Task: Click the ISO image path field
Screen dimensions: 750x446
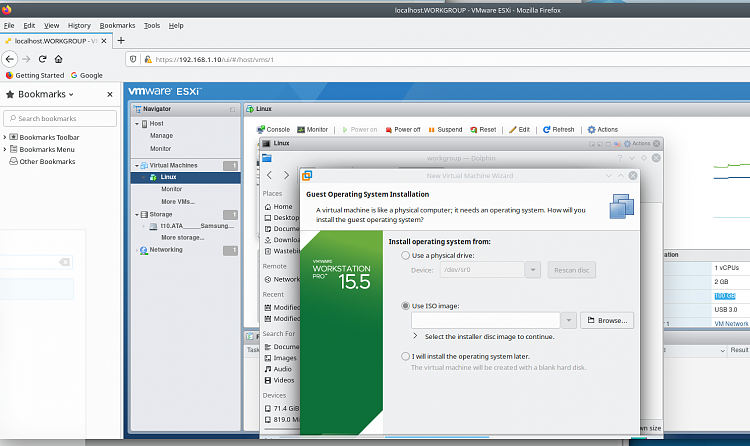Action: click(x=485, y=321)
